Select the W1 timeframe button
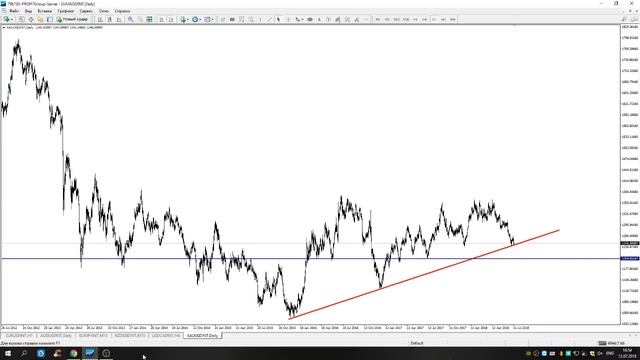Image resolution: width=640 pixels, height=360 pixels. click(x=443, y=19)
